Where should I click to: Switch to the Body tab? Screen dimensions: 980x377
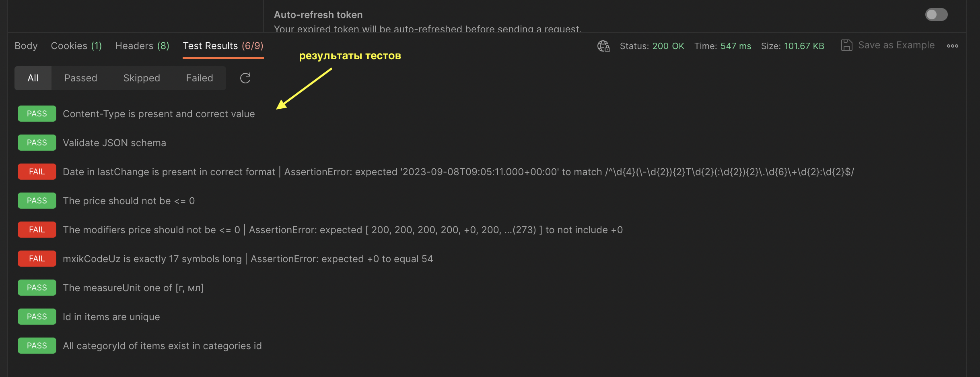pyautogui.click(x=26, y=46)
